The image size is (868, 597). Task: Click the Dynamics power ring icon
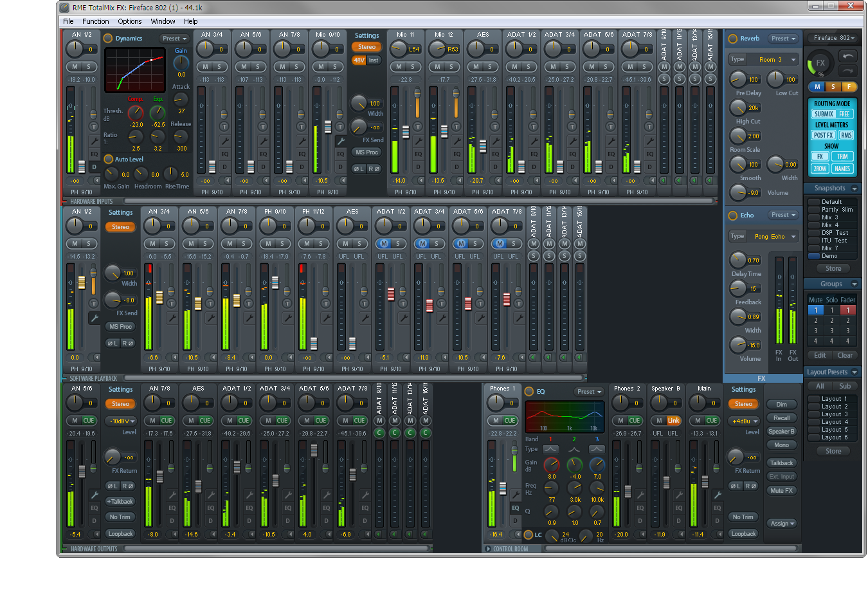tap(108, 39)
